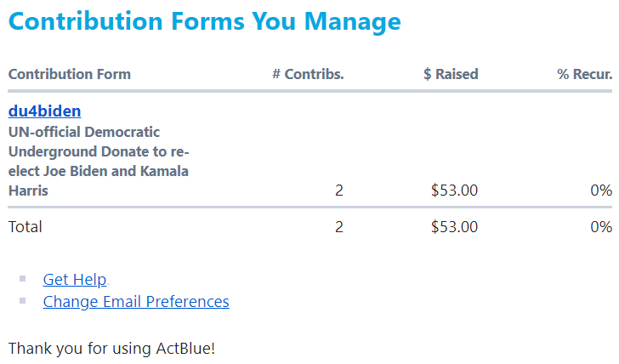This screenshot has width=619, height=364.
Task: Click the divider line under the table header
Action: tap(309, 90)
